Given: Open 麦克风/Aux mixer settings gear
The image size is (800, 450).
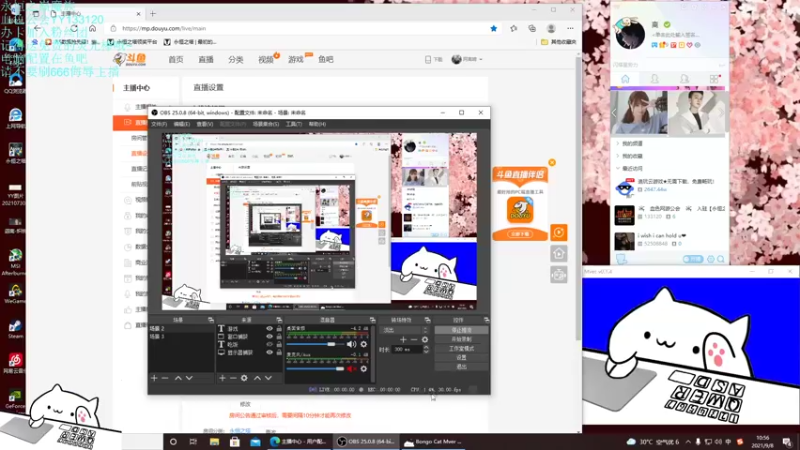Looking at the screenshot, I should pyautogui.click(x=364, y=368).
